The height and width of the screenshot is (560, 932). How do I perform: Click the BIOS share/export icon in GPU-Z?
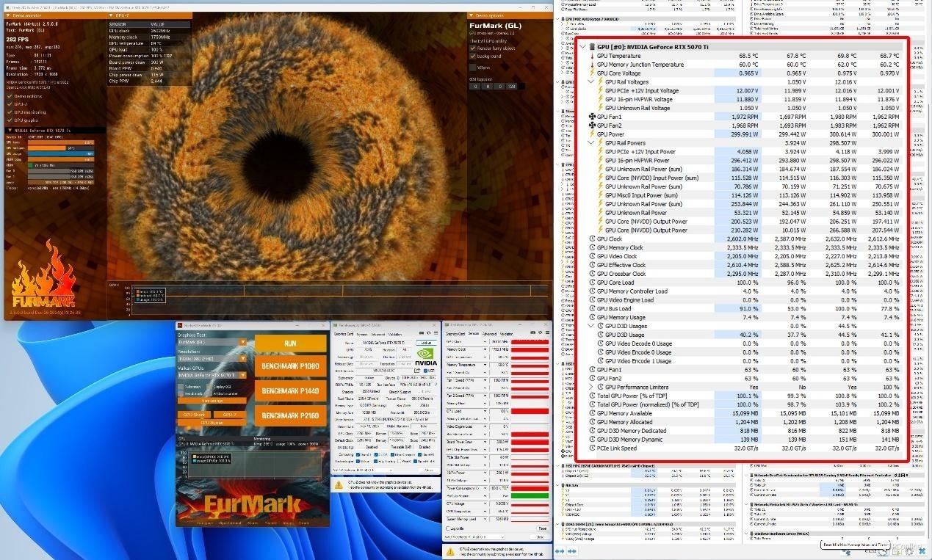click(417, 371)
